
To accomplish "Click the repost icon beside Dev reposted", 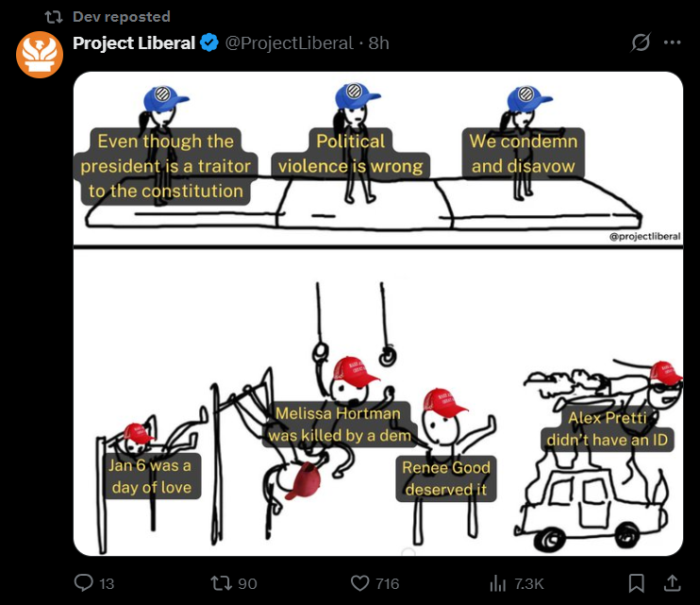I will pos(54,17).
